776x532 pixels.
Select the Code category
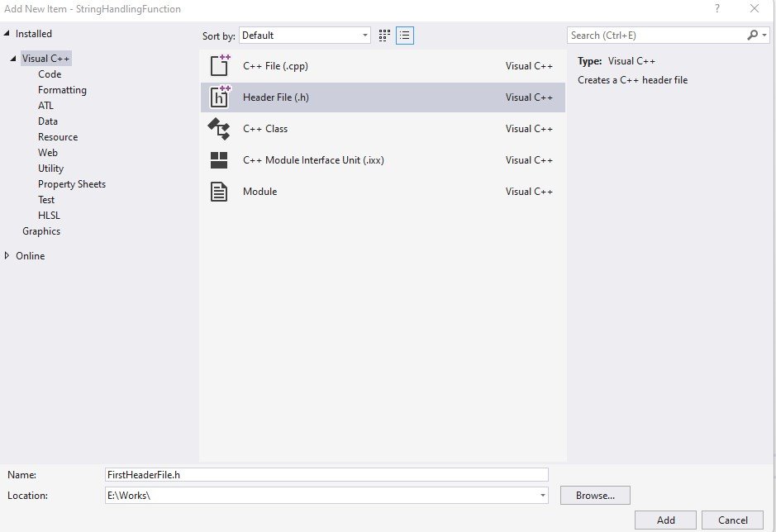[x=49, y=74]
